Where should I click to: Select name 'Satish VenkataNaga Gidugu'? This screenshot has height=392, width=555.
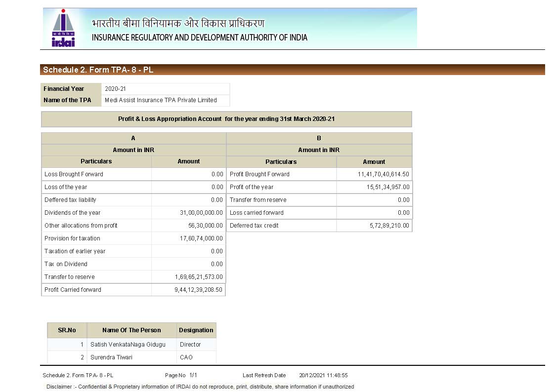tap(128, 345)
